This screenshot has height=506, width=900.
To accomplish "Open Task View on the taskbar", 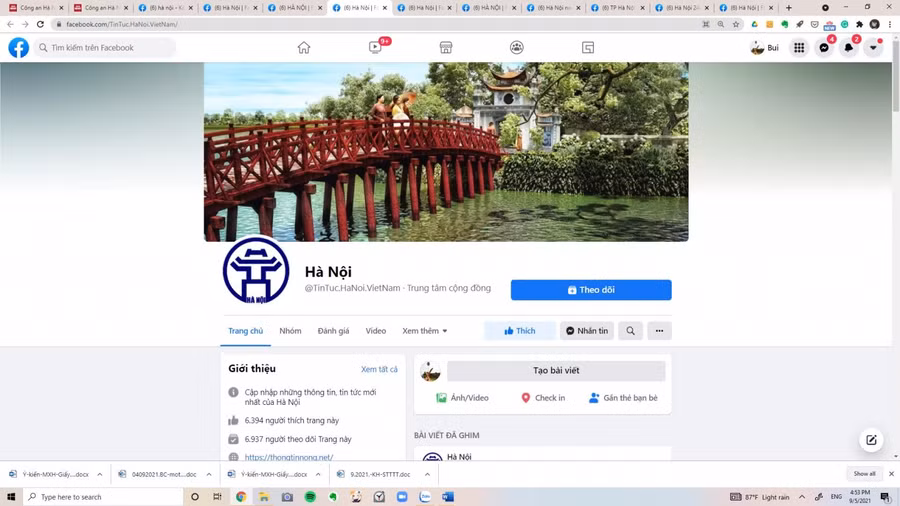I will pyautogui.click(x=217, y=497).
